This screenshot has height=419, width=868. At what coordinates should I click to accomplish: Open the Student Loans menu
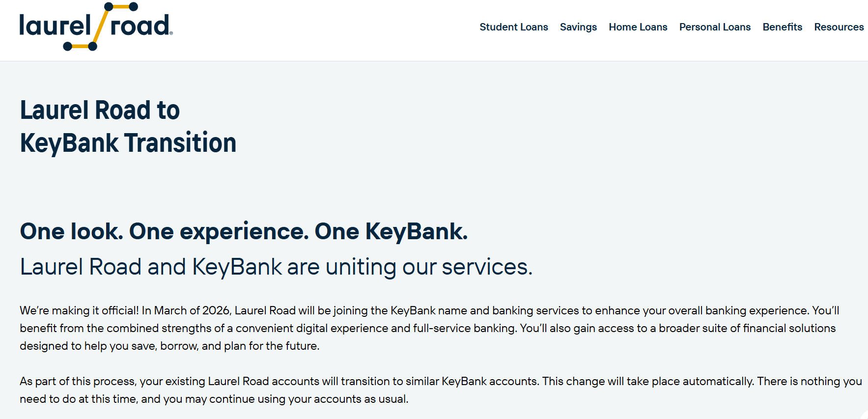click(513, 27)
